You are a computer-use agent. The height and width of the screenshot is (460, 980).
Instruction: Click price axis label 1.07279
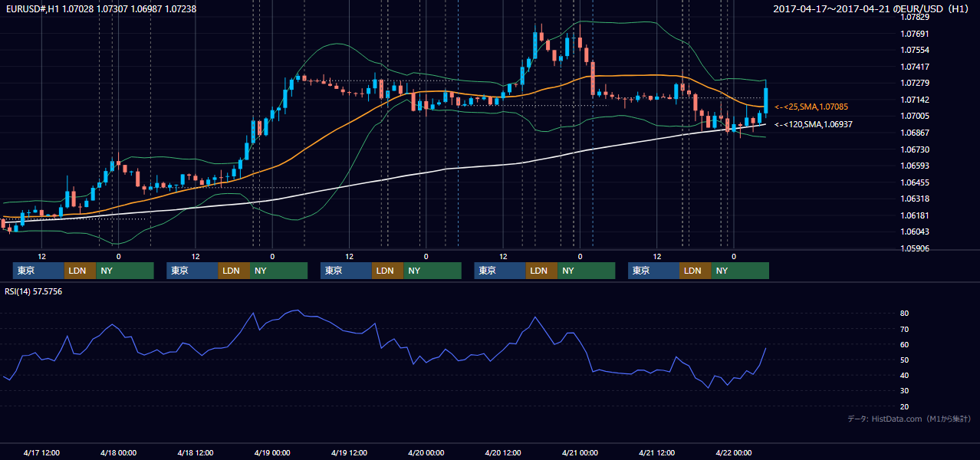[914, 83]
